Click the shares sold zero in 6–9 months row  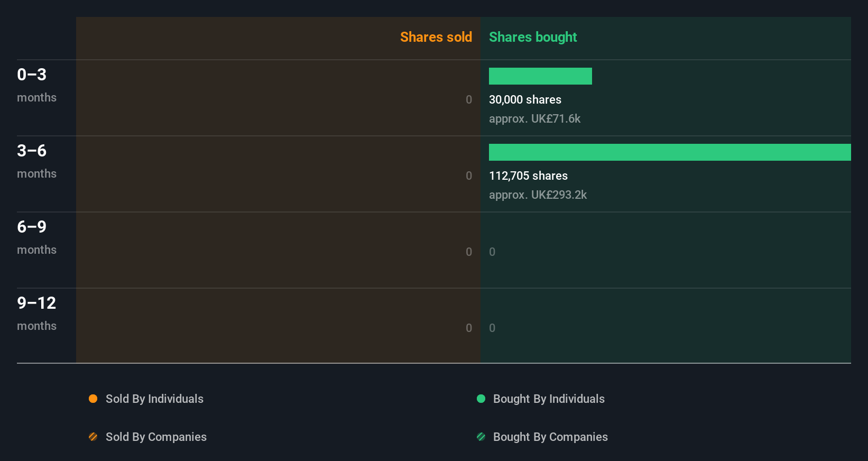tap(469, 252)
